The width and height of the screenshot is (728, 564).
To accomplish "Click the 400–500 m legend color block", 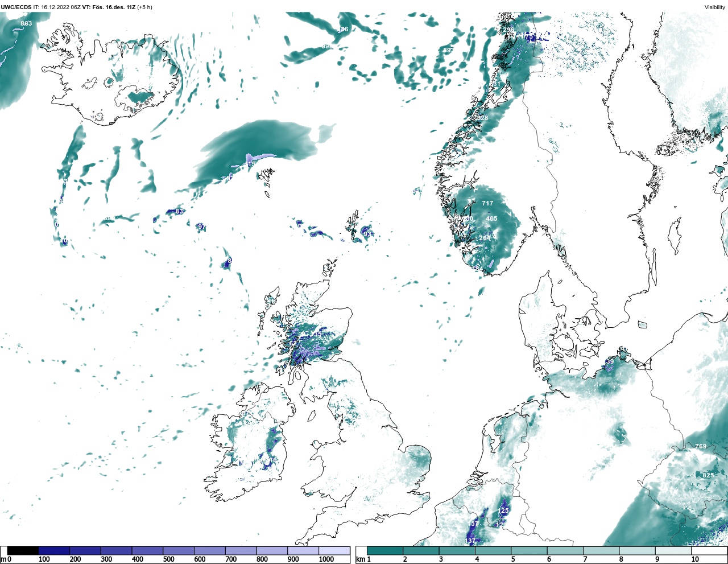I will pyautogui.click(x=147, y=550).
